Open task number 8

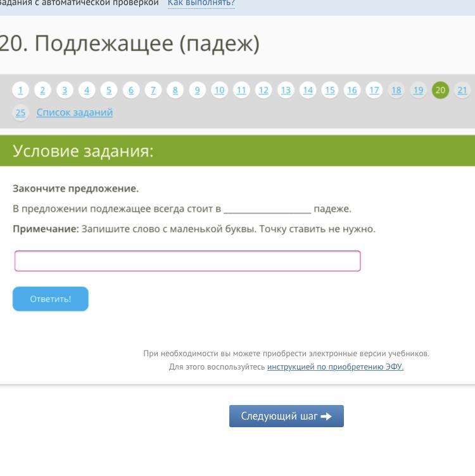175,90
